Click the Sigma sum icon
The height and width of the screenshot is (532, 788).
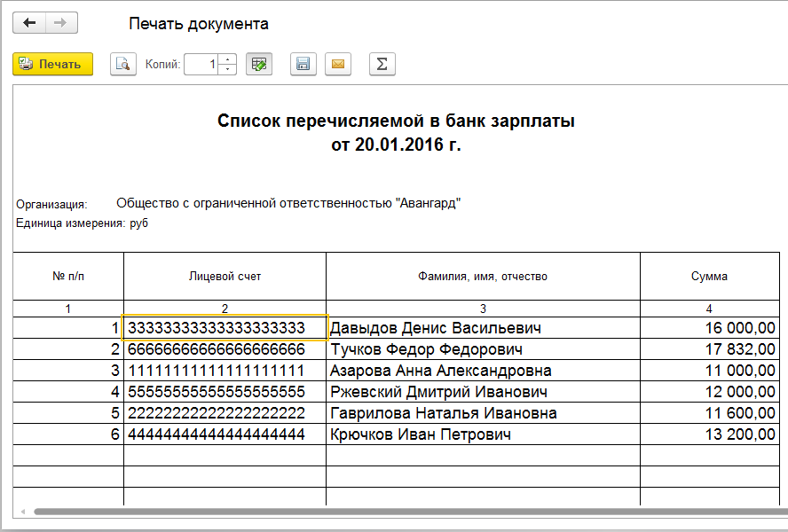(382, 64)
